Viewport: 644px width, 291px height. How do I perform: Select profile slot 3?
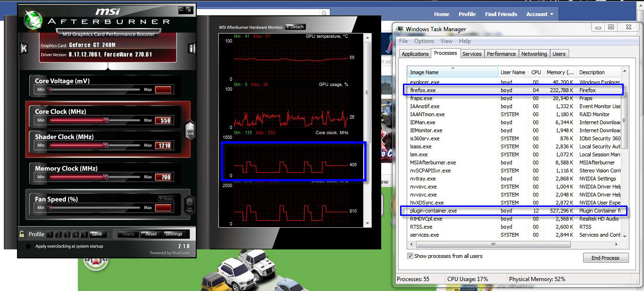tap(67, 234)
